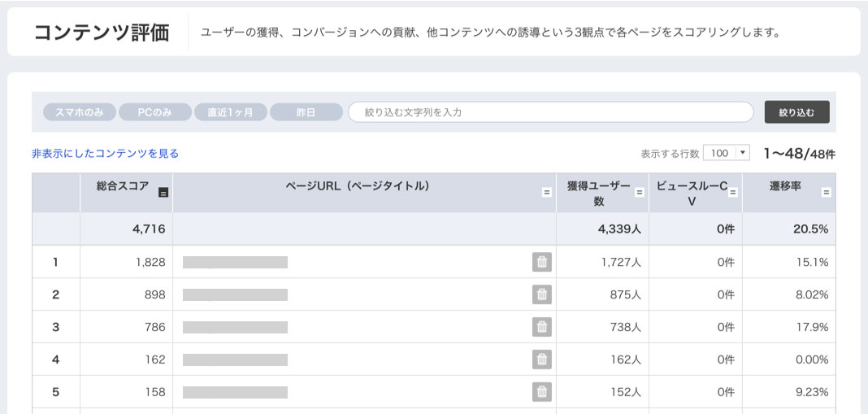Sort by 総合スコア column icon
This screenshot has height=414, width=868.
click(163, 193)
